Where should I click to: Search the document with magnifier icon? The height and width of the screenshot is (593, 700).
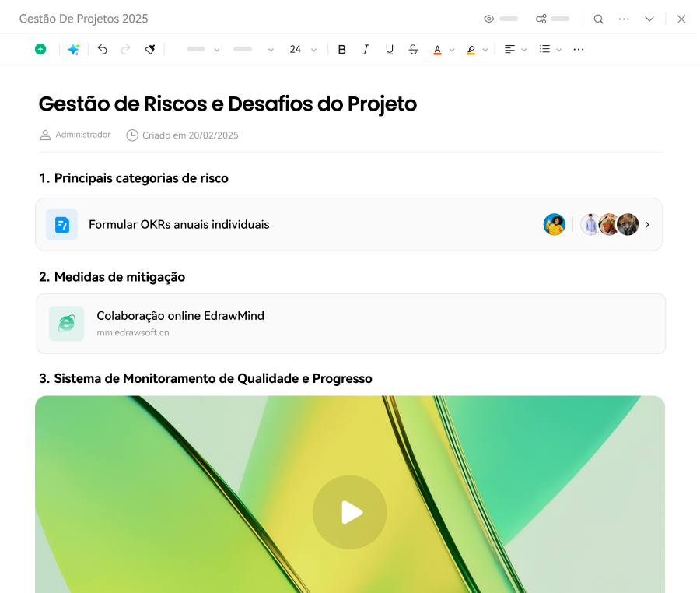(x=598, y=19)
